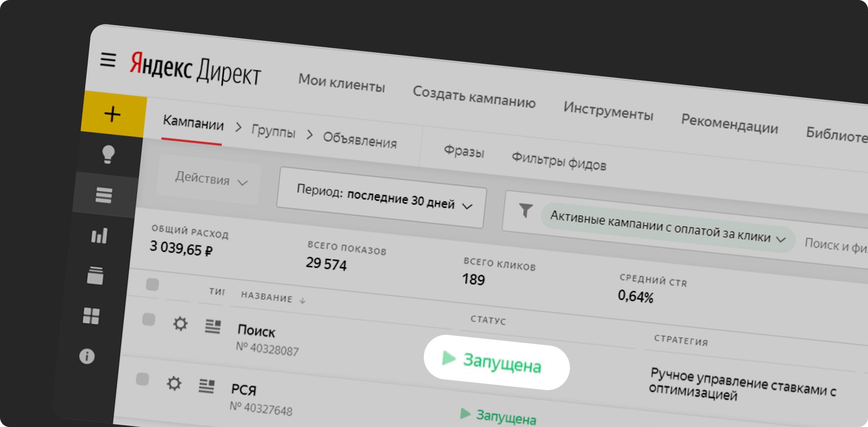Click the type icon for Поиск campaign

click(x=213, y=326)
